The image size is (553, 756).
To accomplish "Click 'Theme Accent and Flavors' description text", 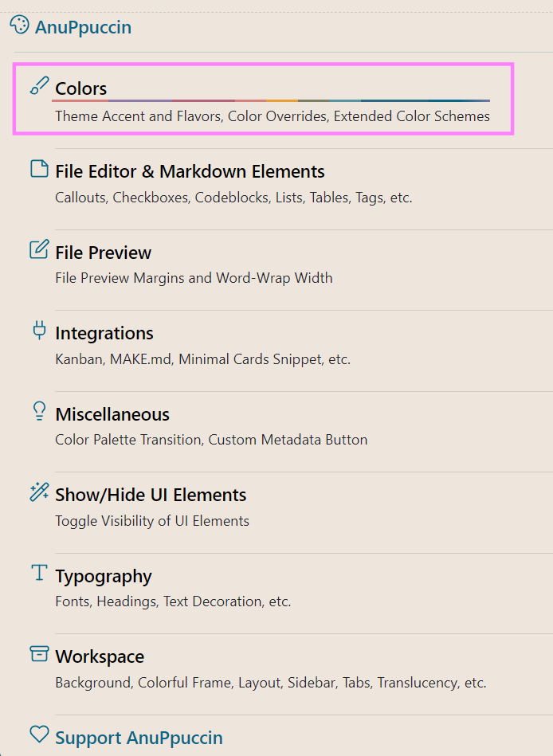I will pyautogui.click(x=138, y=116).
